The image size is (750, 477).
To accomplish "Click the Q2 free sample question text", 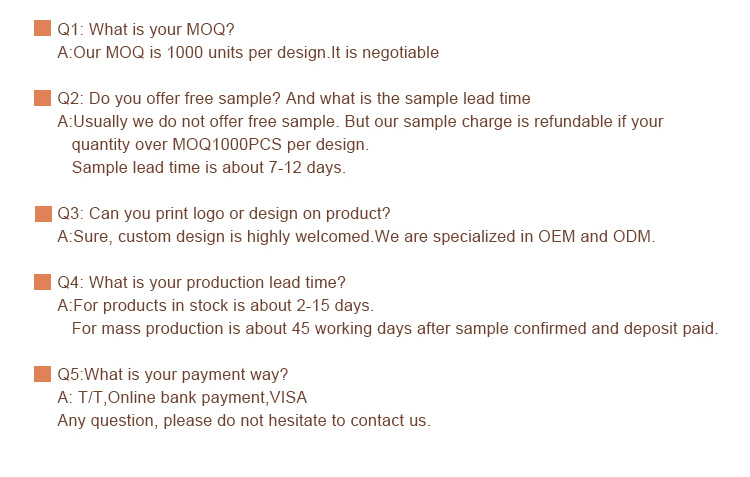I will coord(294,99).
